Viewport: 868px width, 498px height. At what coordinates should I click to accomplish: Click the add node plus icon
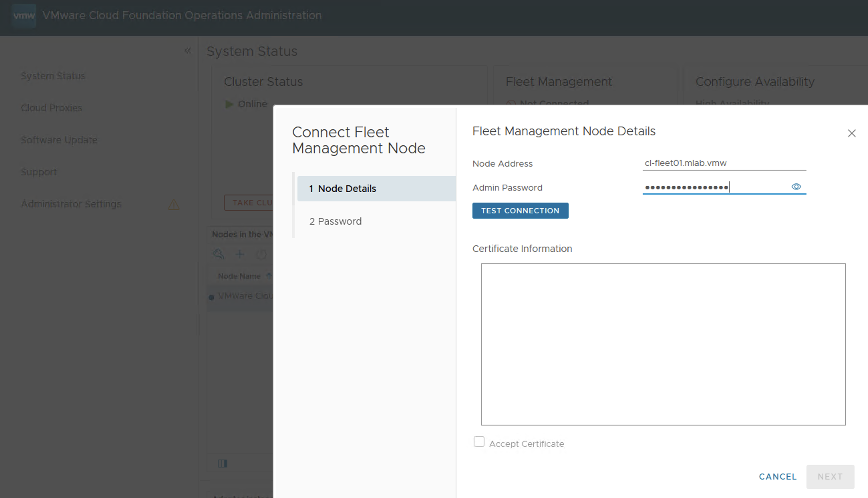240,254
